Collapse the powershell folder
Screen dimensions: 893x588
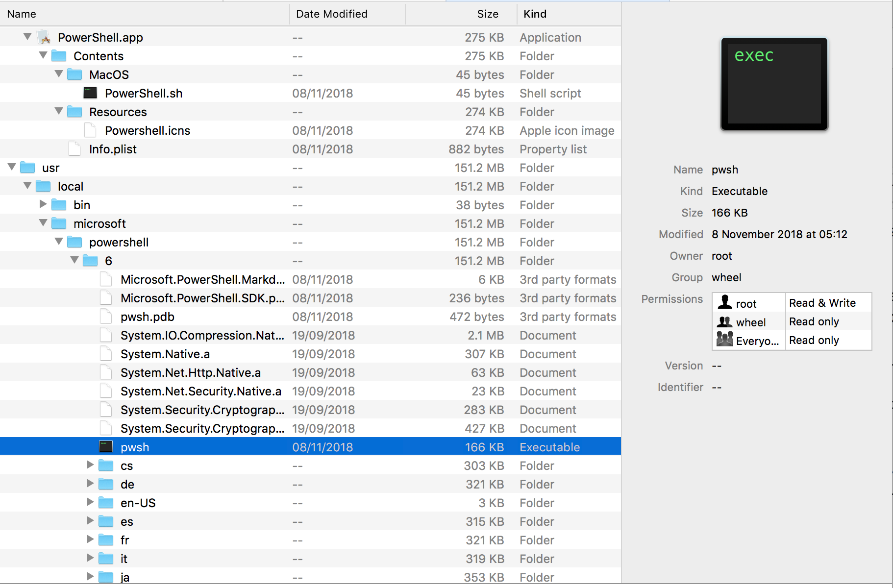pos(59,241)
